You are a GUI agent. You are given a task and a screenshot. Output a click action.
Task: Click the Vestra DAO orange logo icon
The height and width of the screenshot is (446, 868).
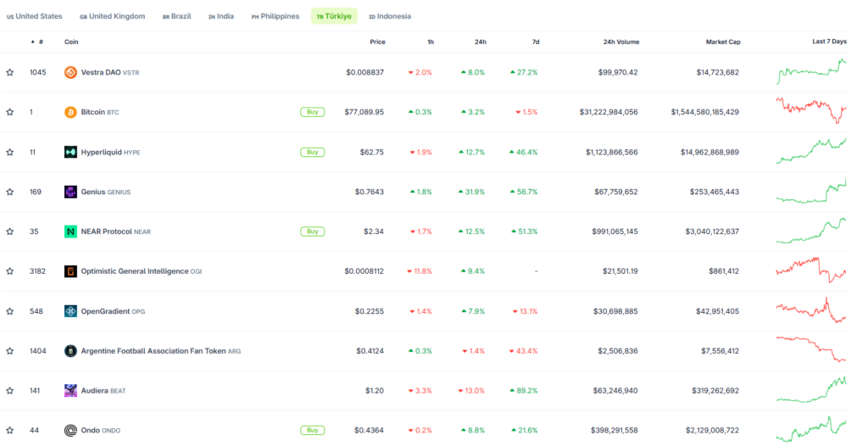point(70,72)
